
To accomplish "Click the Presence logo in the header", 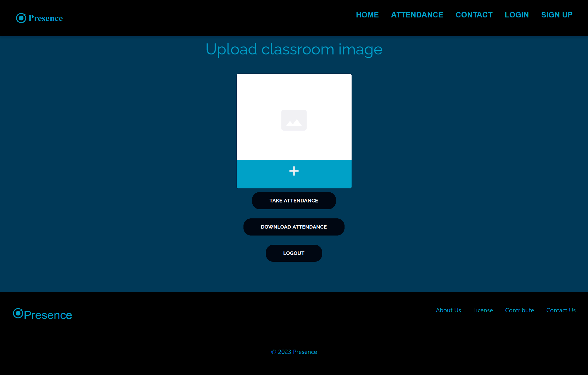I will pyautogui.click(x=40, y=18).
